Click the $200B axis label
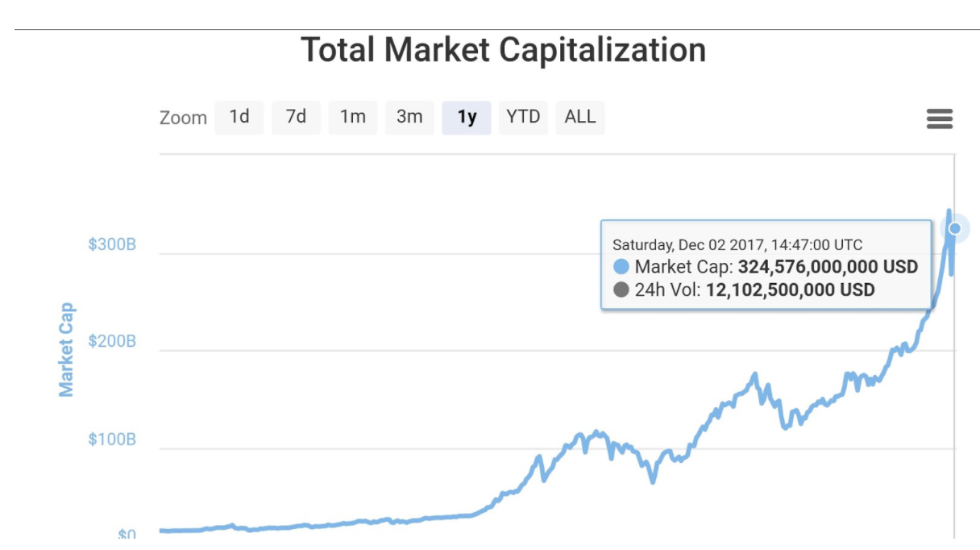Image resolution: width=980 pixels, height=550 pixels. tap(112, 341)
